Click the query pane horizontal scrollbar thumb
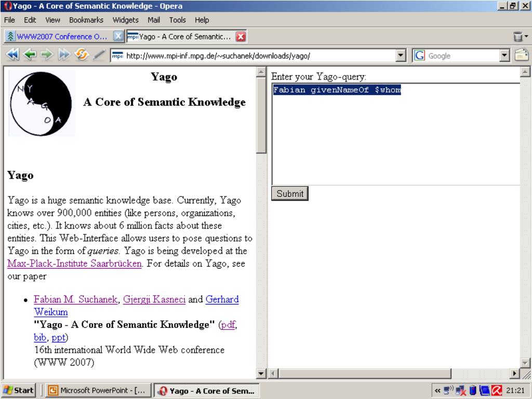This screenshot has height=399, width=532. tap(364, 374)
